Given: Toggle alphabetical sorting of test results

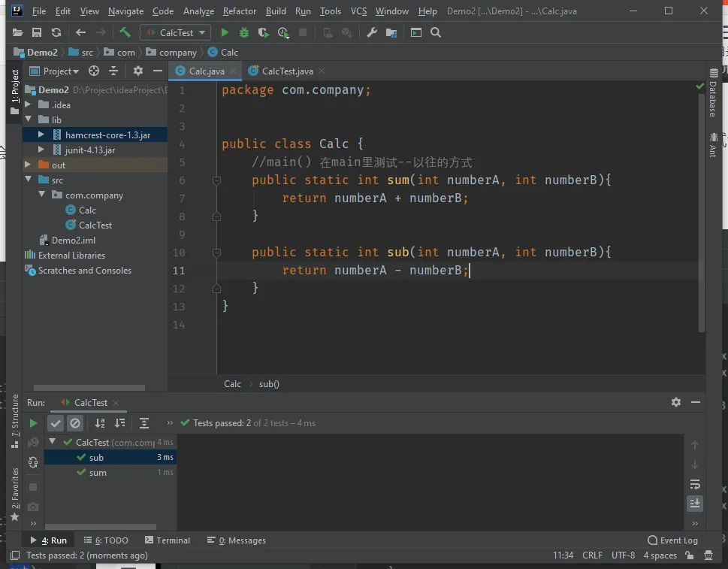Looking at the screenshot, I should [100, 423].
